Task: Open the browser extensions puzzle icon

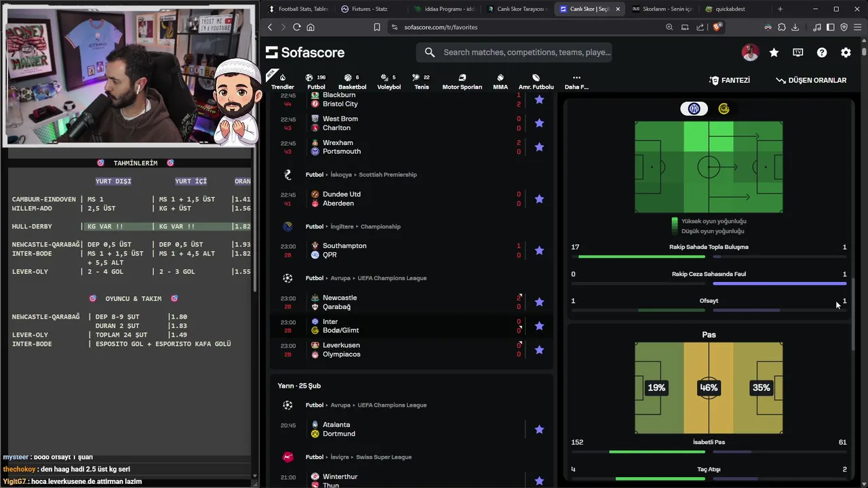Action: point(782,27)
